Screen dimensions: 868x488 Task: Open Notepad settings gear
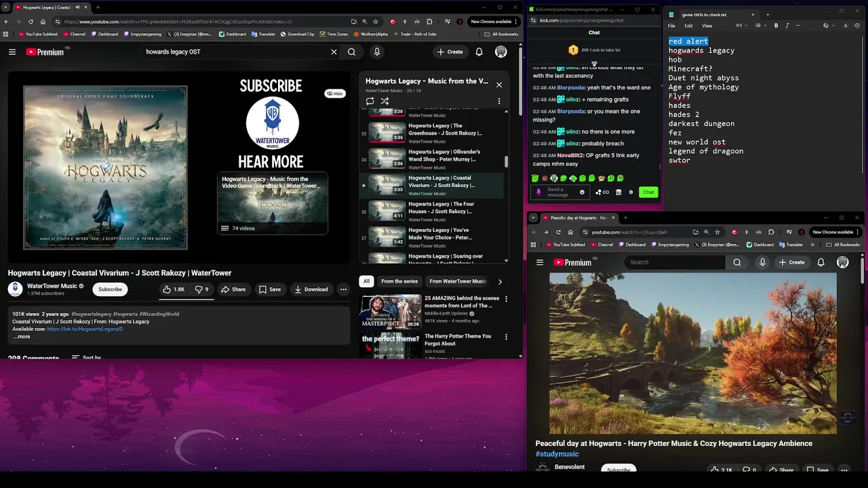[857, 26]
